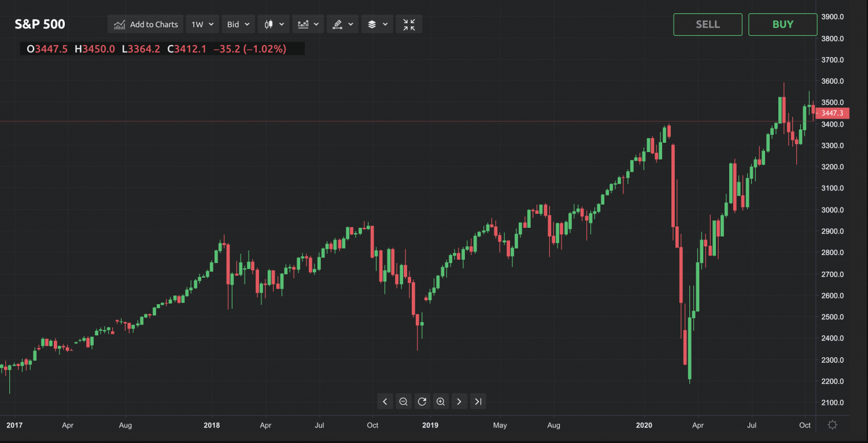Click the 3600.0 price axis label
The width and height of the screenshot is (868, 443).
tap(833, 82)
